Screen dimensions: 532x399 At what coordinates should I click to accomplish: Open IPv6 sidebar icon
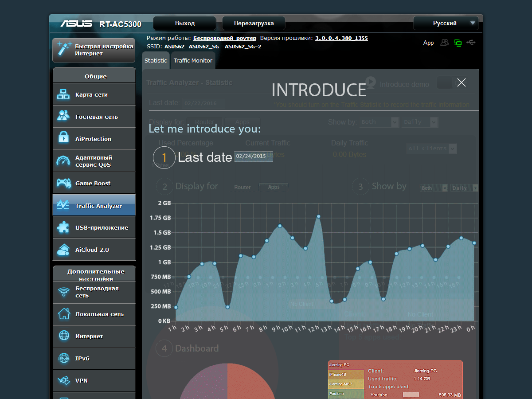(x=64, y=358)
